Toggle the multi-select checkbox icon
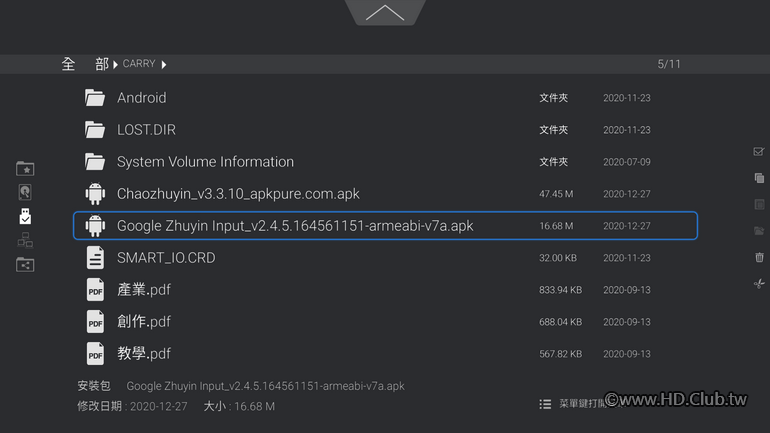Screen dimensions: 770x433 [x=759, y=152]
